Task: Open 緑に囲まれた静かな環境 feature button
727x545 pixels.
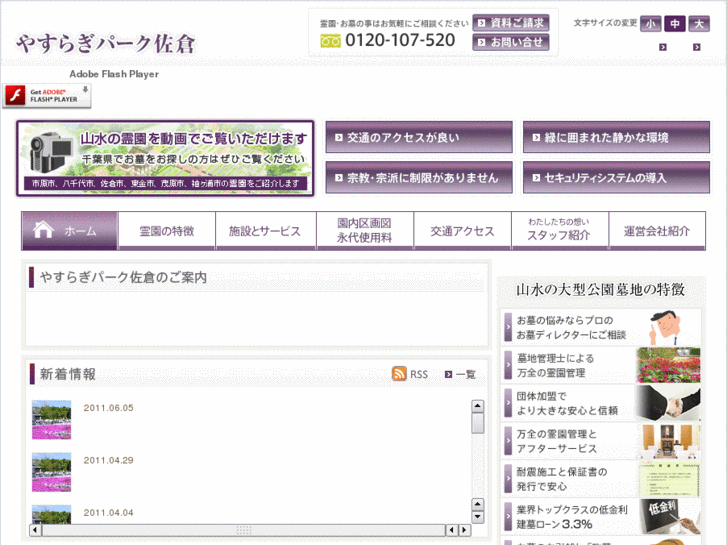Action: click(x=616, y=137)
